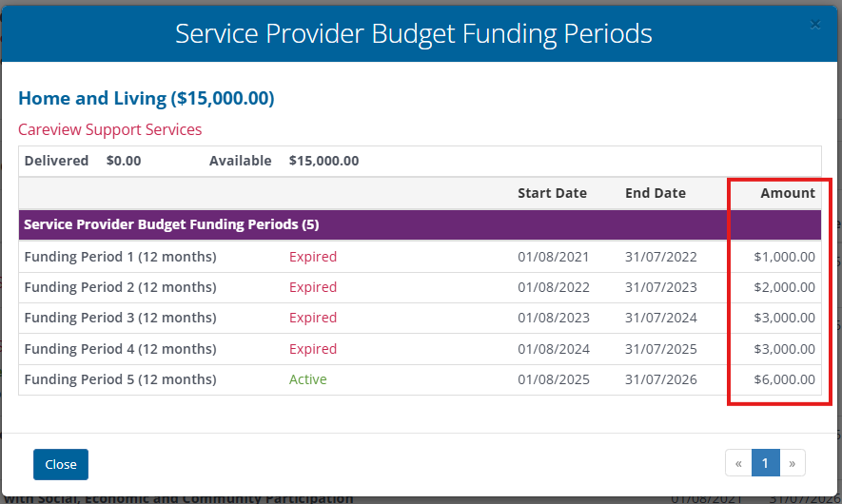Go to next page using » arrow
Viewport: 842px width, 504px height.
coord(792,463)
